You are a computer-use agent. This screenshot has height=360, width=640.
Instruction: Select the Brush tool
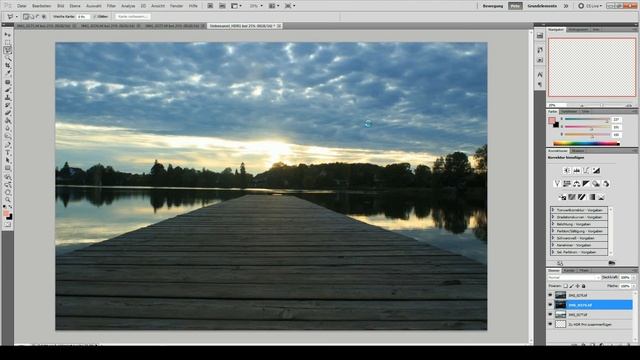click(x=7, y=89)
